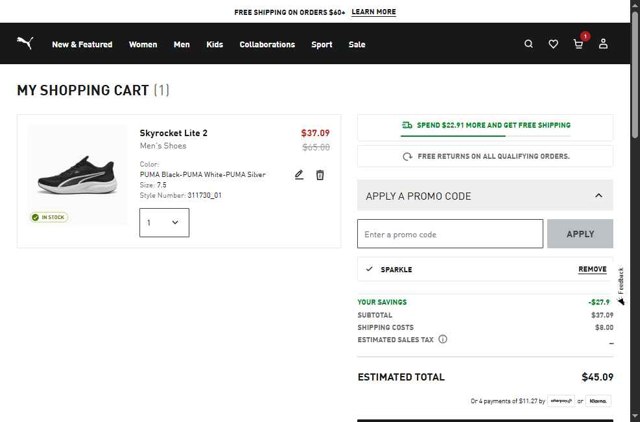Open the Women menu

coord(143,44)
